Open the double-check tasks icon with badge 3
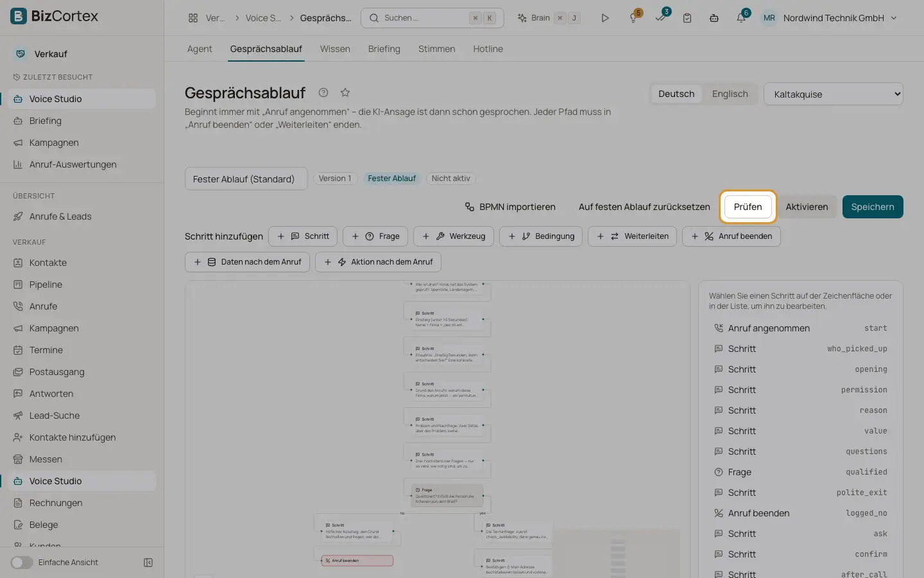924x578 pixels. (660, 18)
